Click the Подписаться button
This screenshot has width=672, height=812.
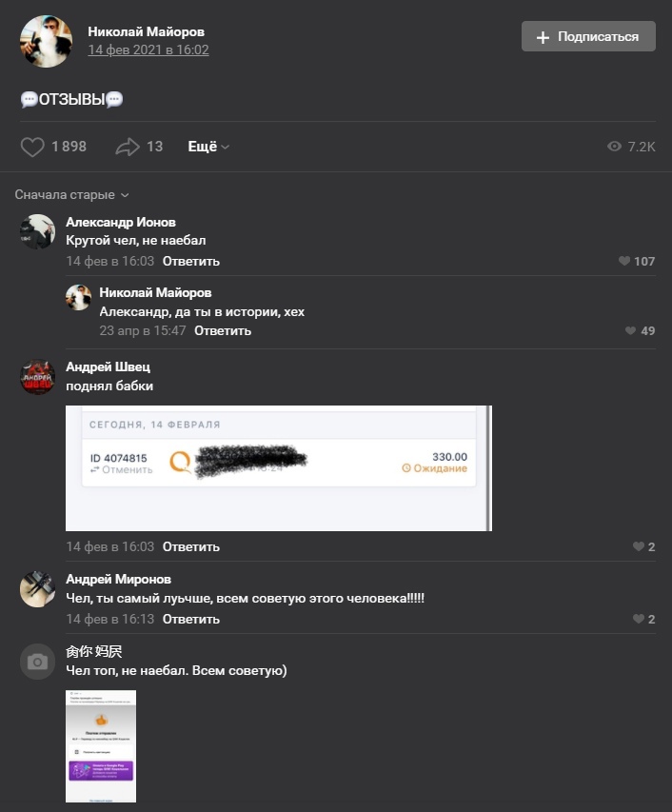pyautogui.click(x=588, y=36)
